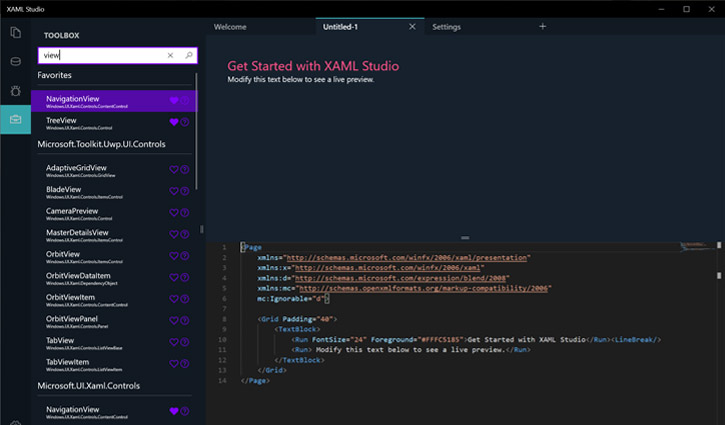Click Microsoft.UI.Xaml.Controls group header
The width and height of the screenshot is (725, 425).
[88, 386]
